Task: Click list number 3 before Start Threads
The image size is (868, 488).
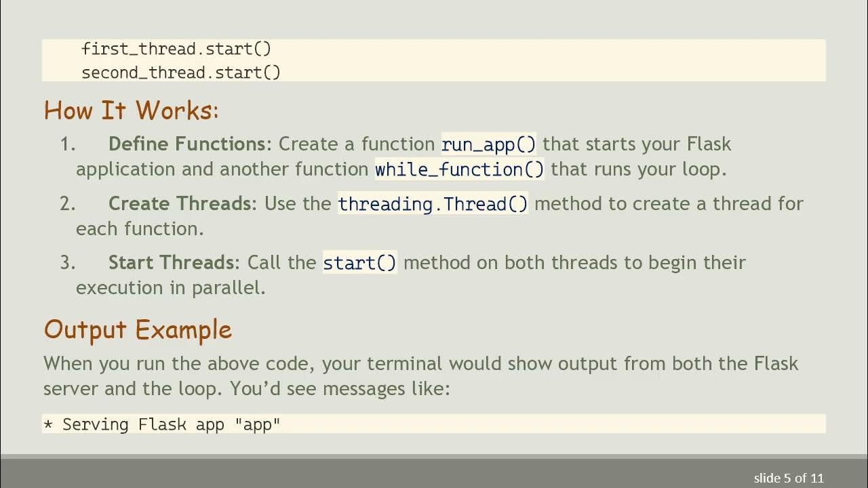Action: [67, 263]
